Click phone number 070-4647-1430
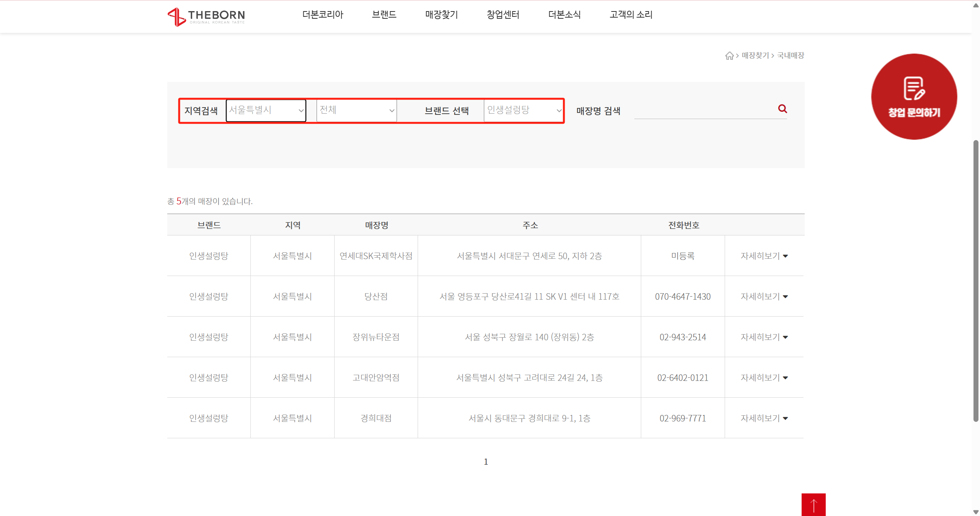Image resolution: width=980 pixels, height=516 pixels. point(683,296)
